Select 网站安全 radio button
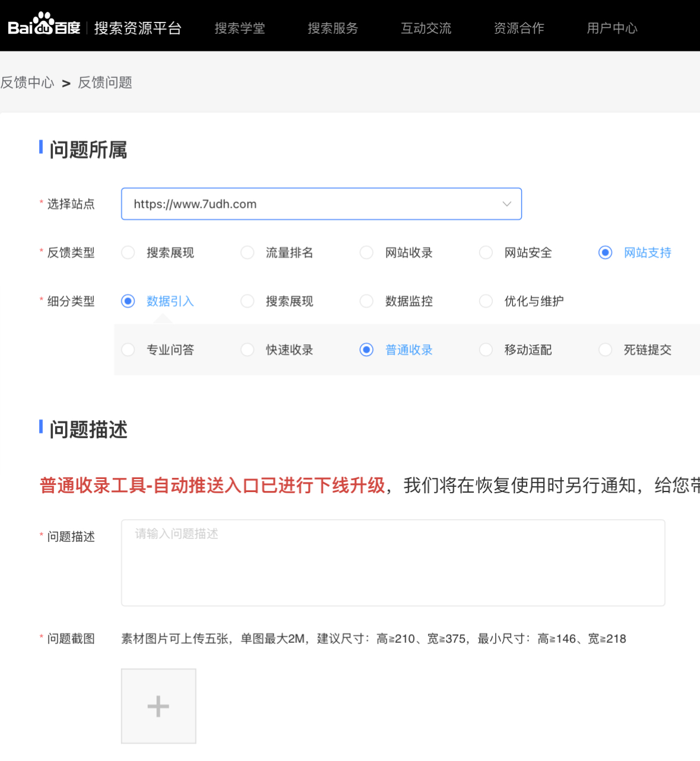Image resolution: width=700 pixels, height=761 pixels. click(x=486, y=253)
